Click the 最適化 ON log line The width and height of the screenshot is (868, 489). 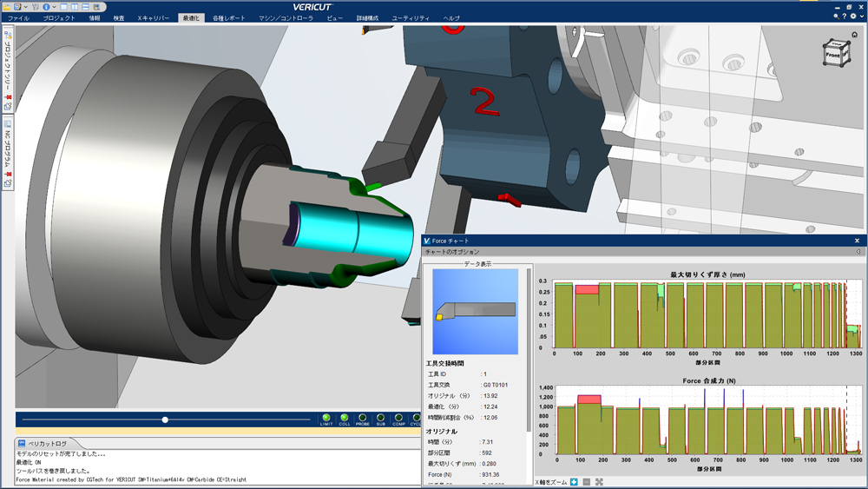(x=29, y=462)
